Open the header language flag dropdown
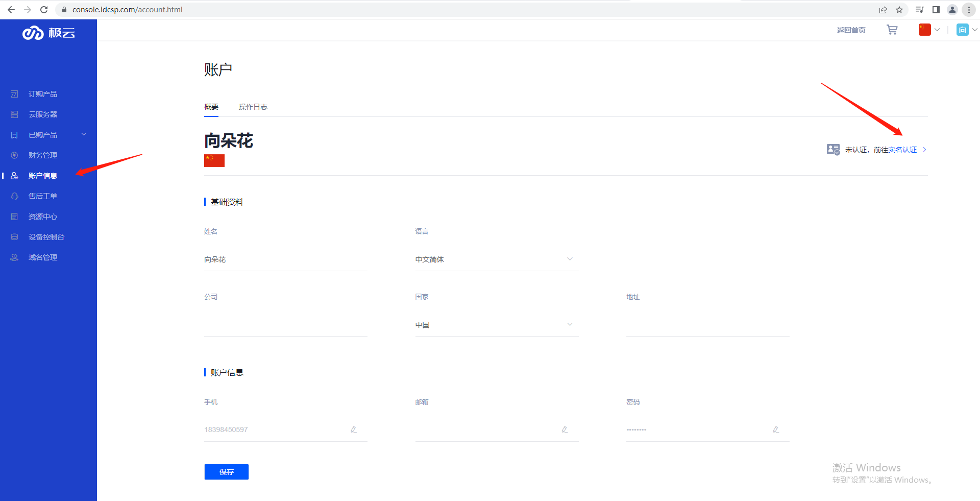The image size is (980, 501). 929,30
